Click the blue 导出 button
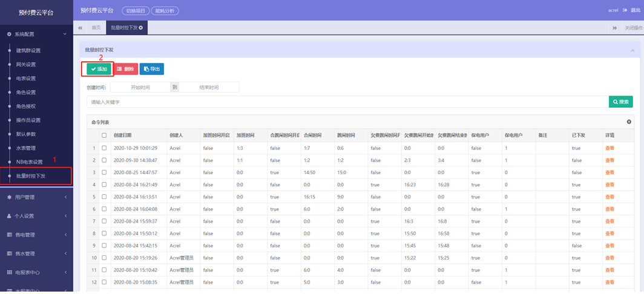 point(152,69)
